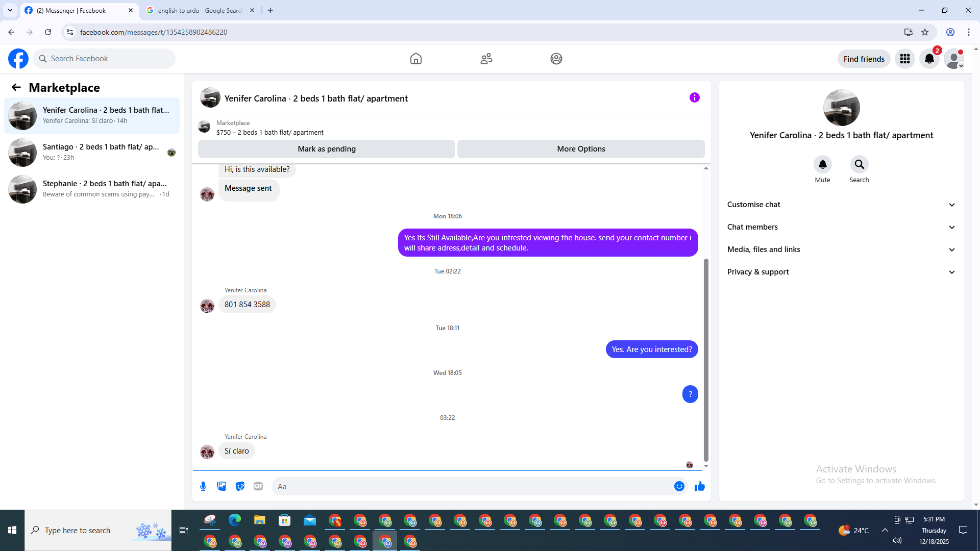
Task: Open the Facebook menu grid icon
Action: pyautogui.click(x=905, y=59)
